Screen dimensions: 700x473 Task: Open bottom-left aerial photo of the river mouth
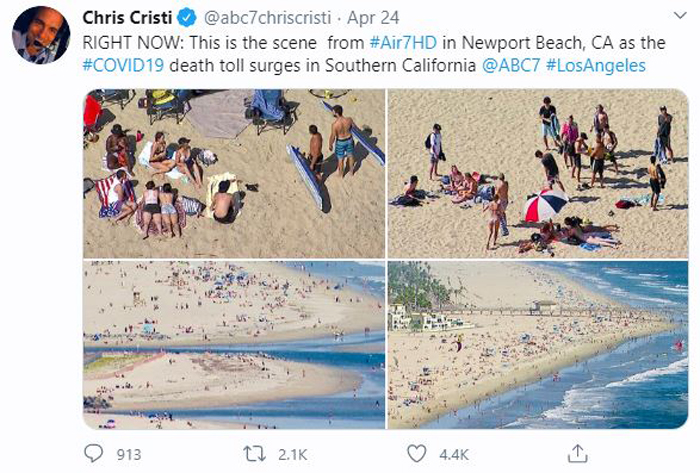[x=234, y=345]
